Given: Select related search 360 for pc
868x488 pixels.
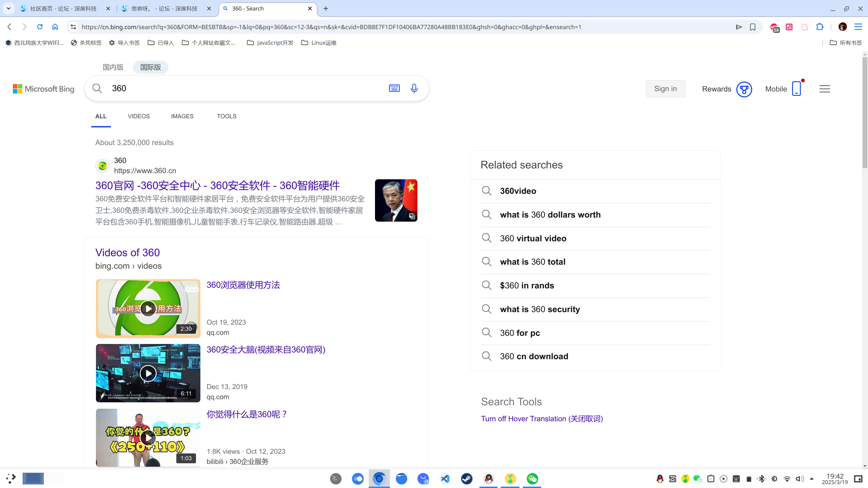Looking at the screenshot, I should 595,333.
